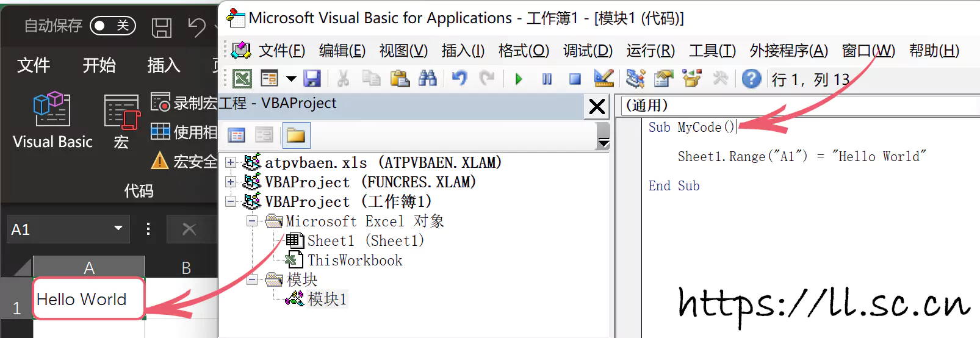Viewport: 980px width, 338px height.
Task: Toggle Design Mode in VBA toolbar
Action: click(x=603, y=79)
